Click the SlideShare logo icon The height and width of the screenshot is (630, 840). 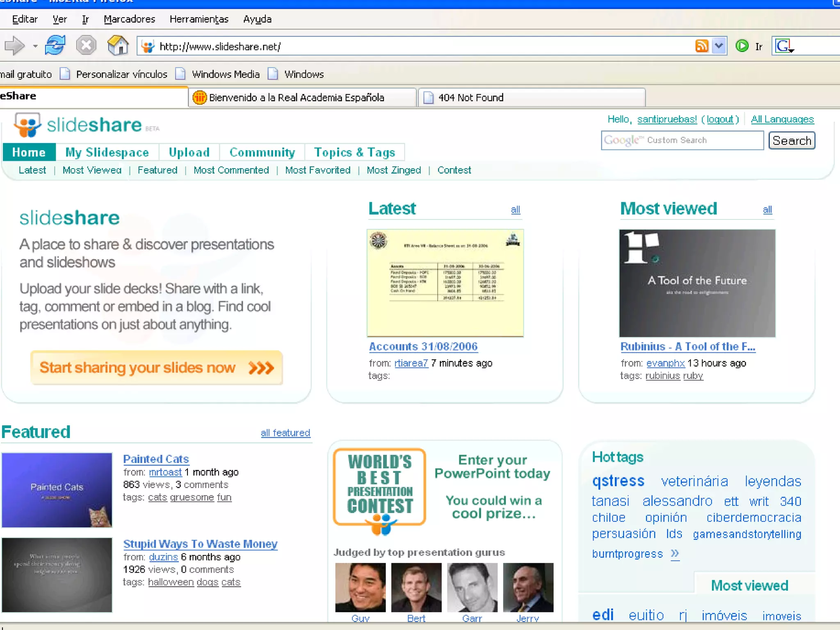pos(27,125)
